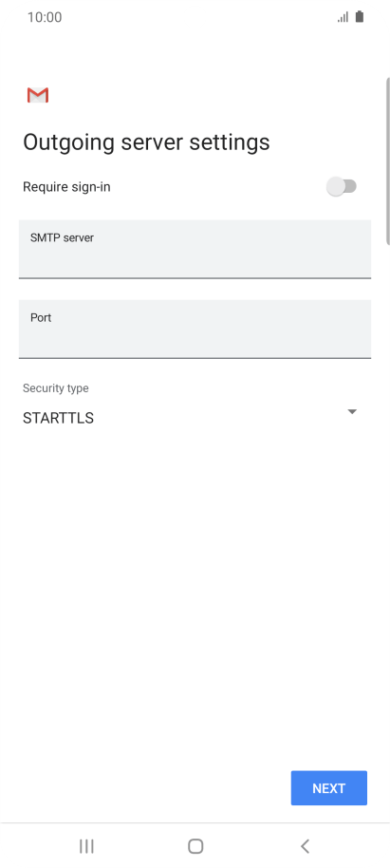Tap the SMTP server floating label
The image size is (390, 868).
[62, 237]
